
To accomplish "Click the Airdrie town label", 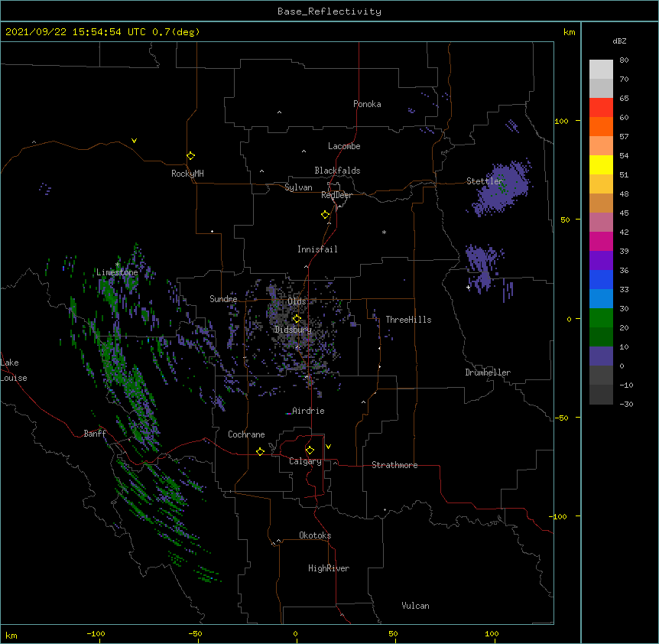I will [308, 411].
